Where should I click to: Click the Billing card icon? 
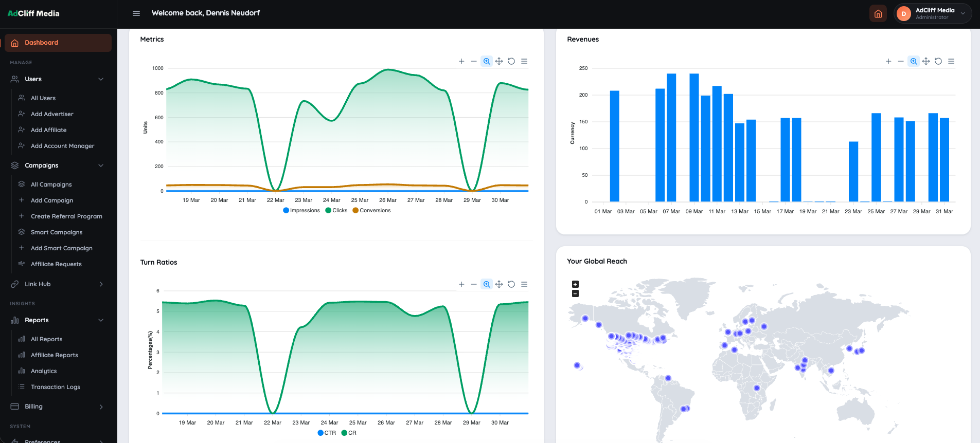pyautogui.click(x=15, y=407)
